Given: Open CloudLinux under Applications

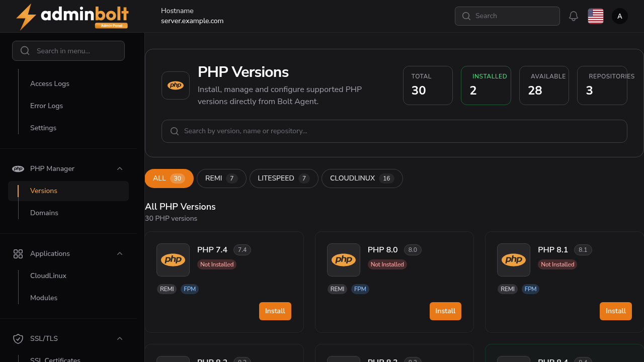Looking at the screenshot, I should coord(48,276).
